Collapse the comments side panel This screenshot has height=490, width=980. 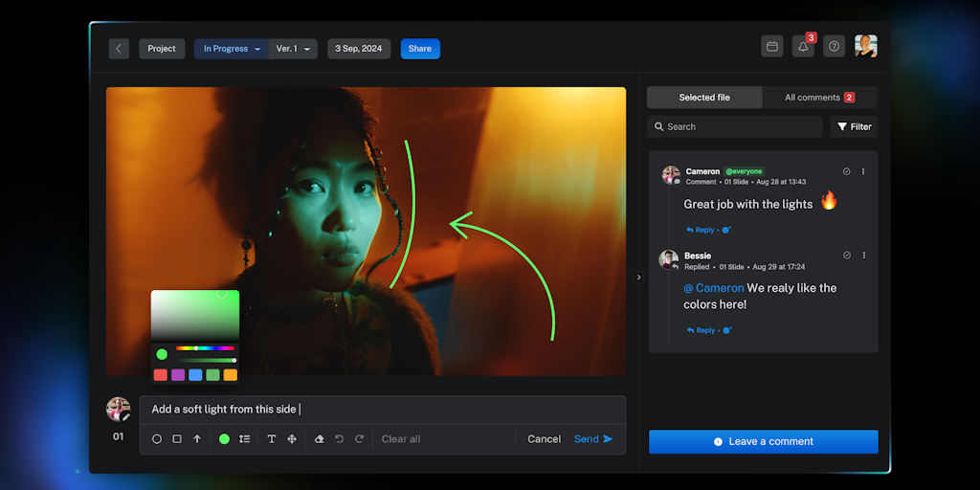point(639,278)
